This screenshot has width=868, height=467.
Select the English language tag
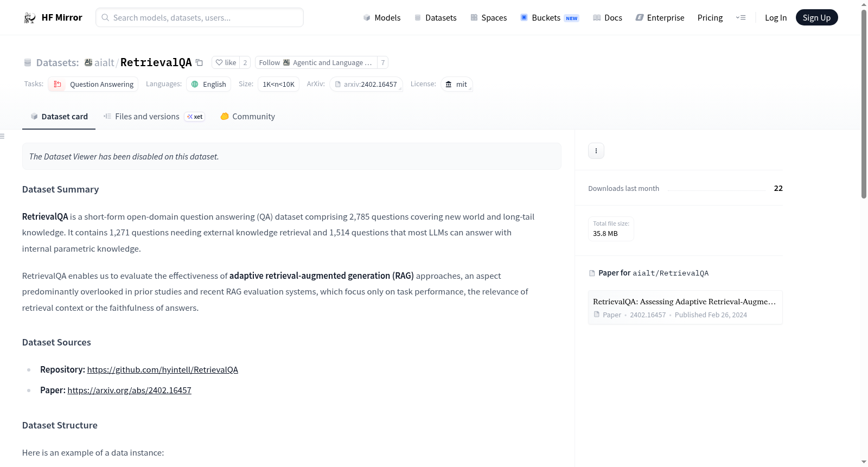209,84
